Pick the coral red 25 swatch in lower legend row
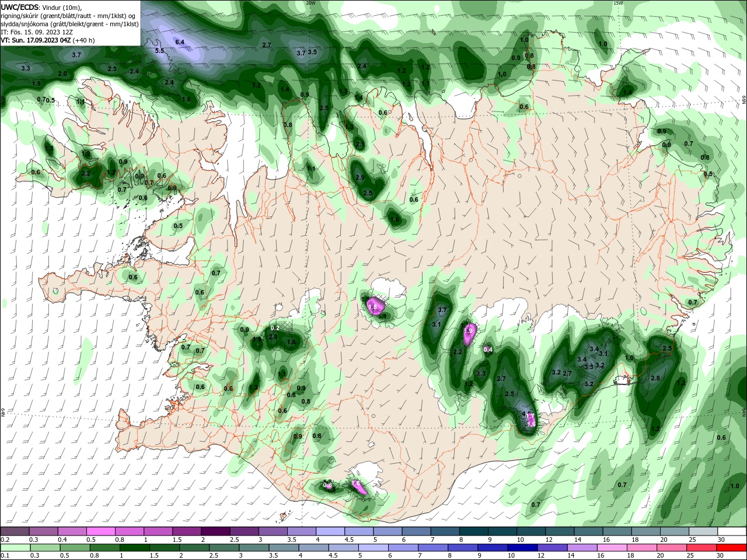The height and width of the screenshot is (560, 747). (701, 548)
